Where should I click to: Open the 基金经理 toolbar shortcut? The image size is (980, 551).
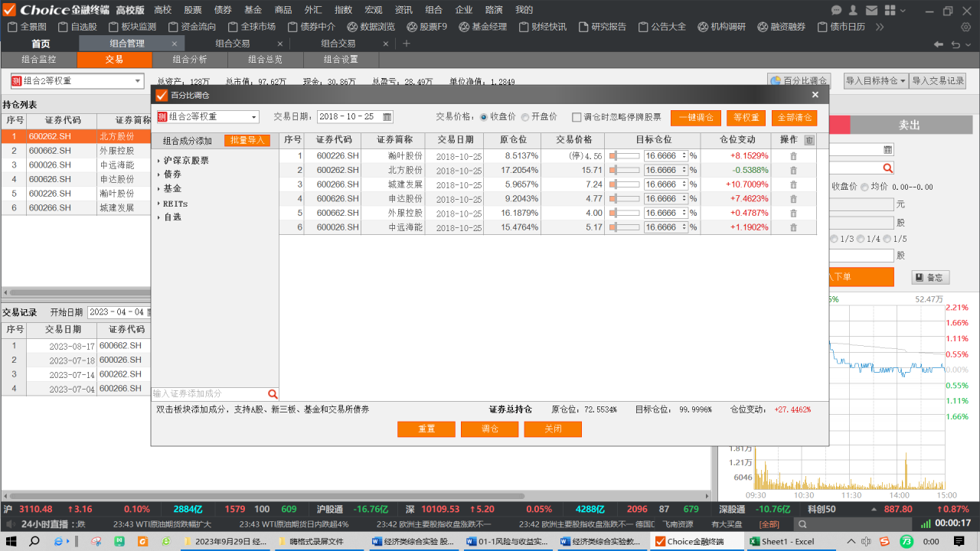point(482,27)
